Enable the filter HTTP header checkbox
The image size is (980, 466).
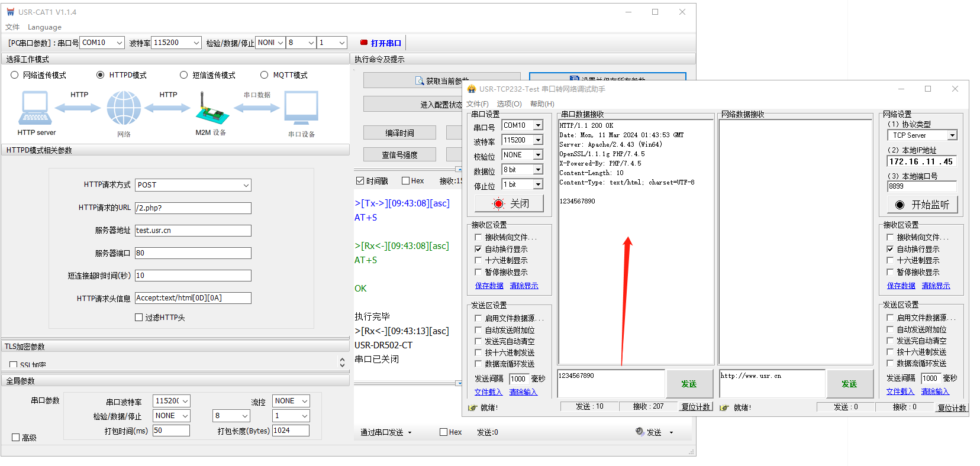pyautogui.click(x=139, y=318)
